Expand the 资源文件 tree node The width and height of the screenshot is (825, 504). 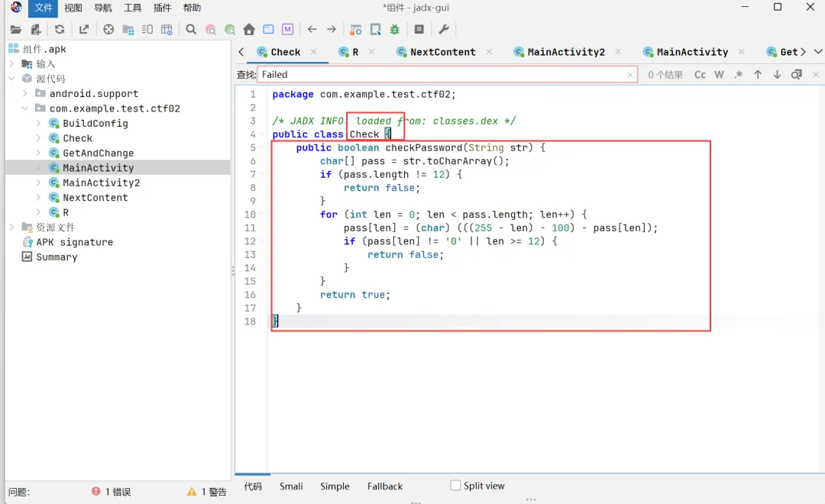pyautogui.click(x=12, y=228)
